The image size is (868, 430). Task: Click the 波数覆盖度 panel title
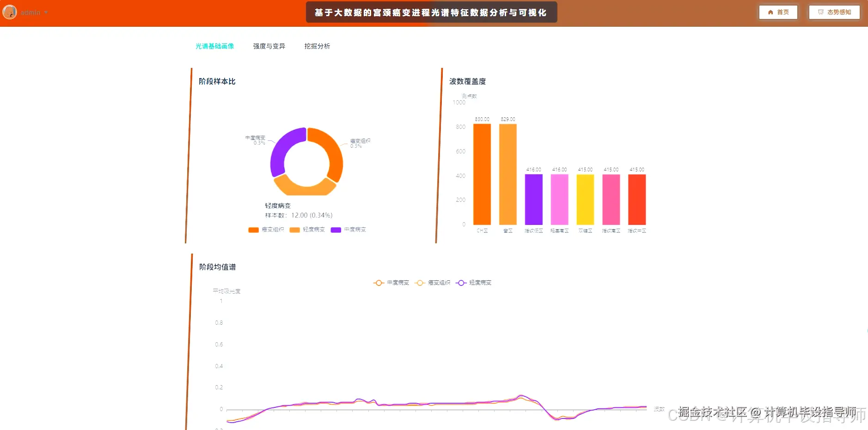coord(468,81)
